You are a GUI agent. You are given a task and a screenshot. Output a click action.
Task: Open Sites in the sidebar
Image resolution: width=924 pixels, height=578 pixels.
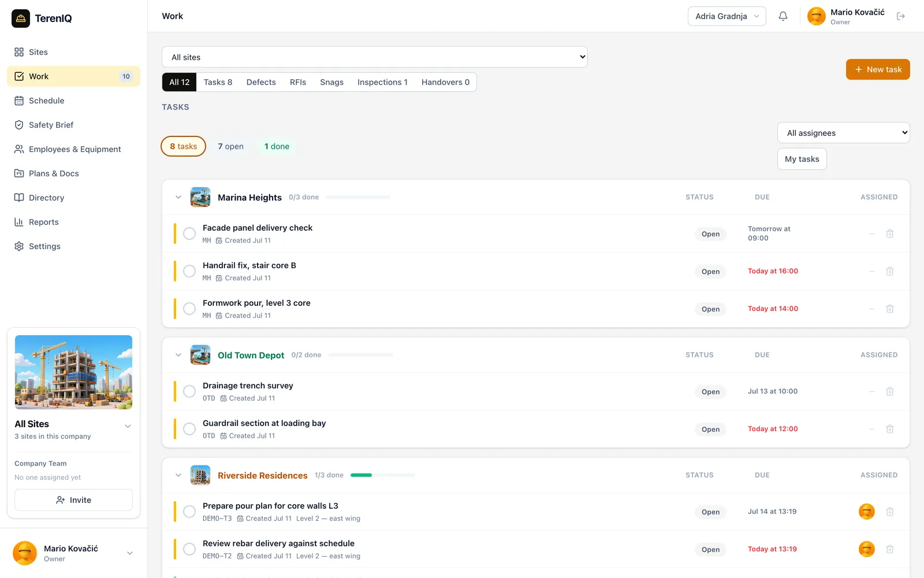point(73,52)
